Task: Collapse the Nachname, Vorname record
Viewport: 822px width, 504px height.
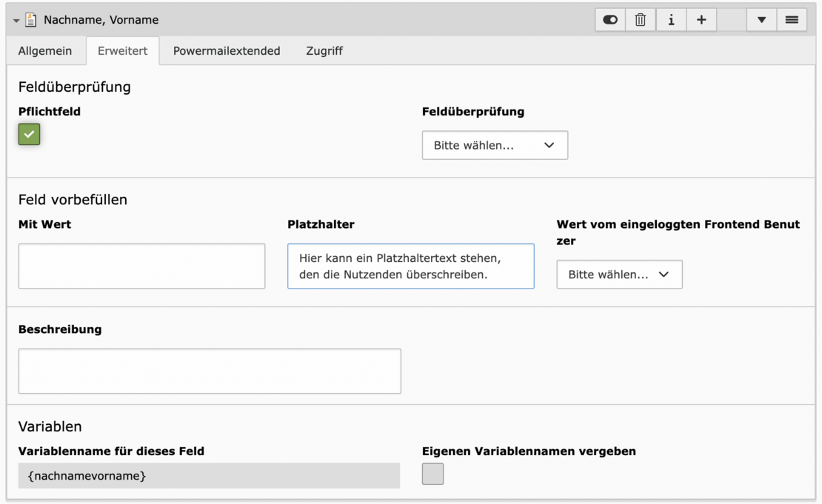Action: click(x=16, y=21)
